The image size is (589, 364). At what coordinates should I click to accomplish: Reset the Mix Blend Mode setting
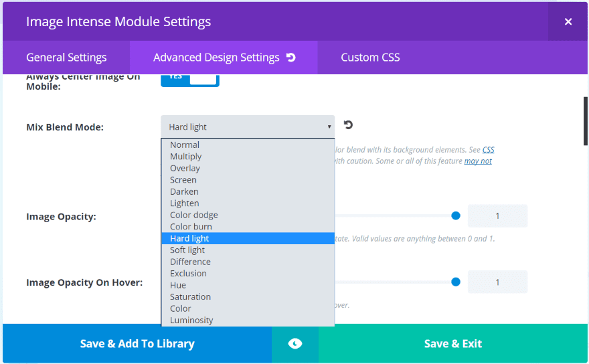[x=348, y=125]
